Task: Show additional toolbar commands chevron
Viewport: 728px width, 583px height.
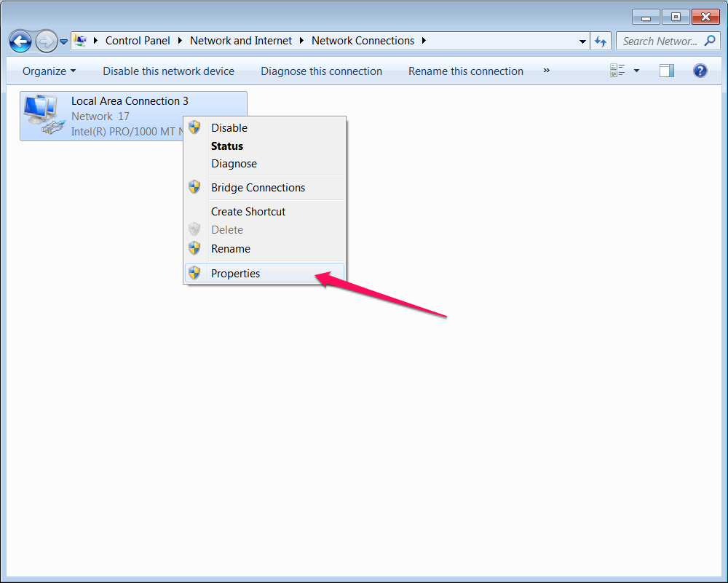Action: [547, 71]
